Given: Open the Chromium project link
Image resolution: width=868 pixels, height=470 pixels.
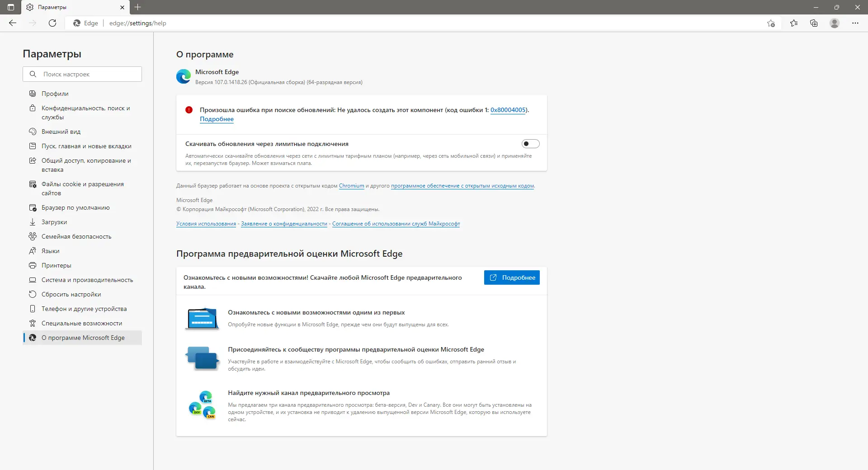Looking at the screenshot, I should coord(351,186).
